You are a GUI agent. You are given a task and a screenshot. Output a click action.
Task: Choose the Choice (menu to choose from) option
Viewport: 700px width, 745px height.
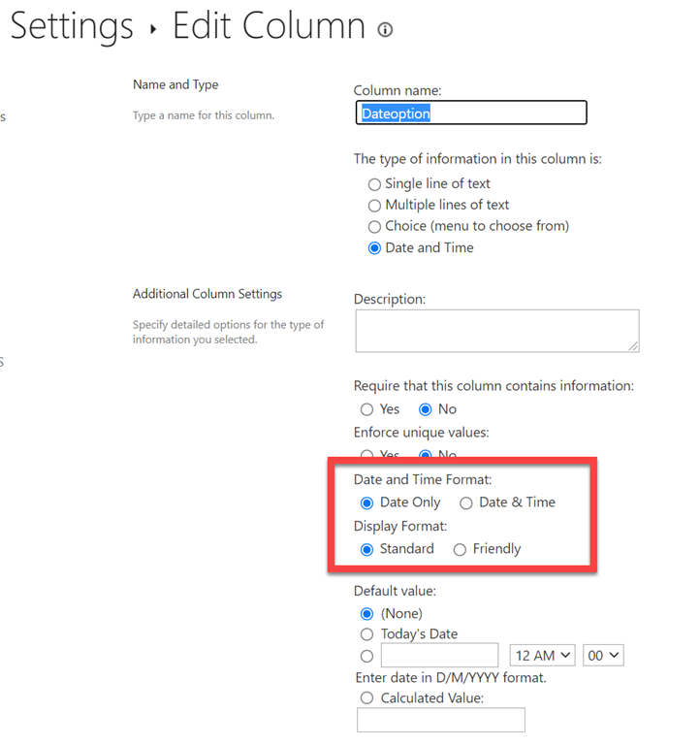[x=374, y=226]
